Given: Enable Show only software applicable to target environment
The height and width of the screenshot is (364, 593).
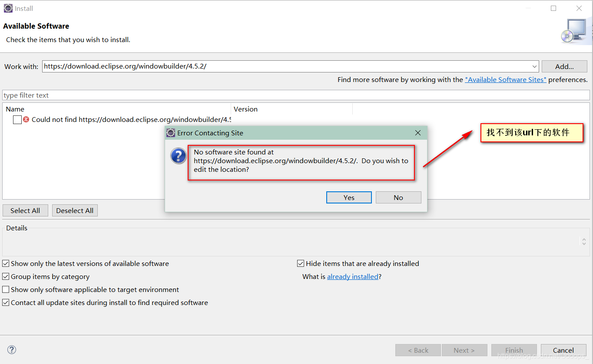Looking at the screenshot, I should tap(6, 289).
